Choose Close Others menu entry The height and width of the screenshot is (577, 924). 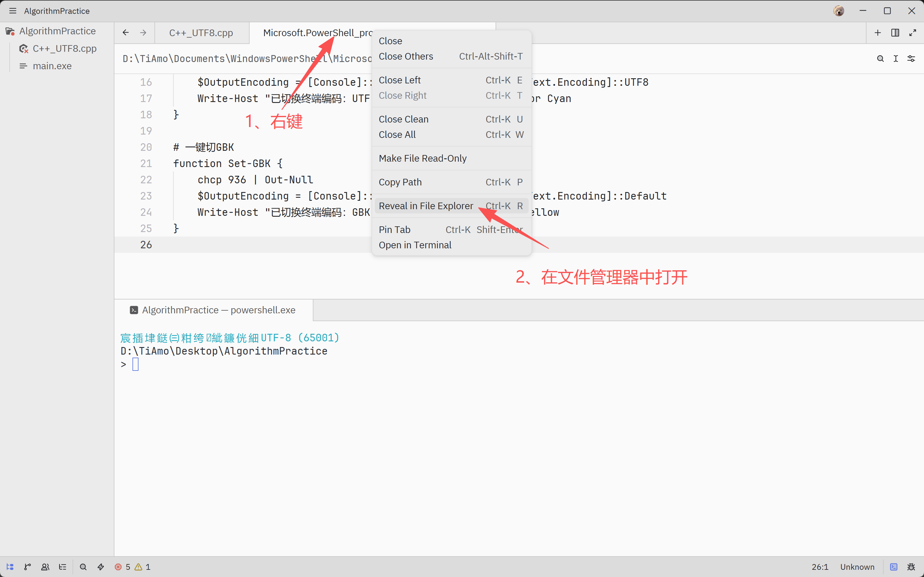tap(451, 56)
